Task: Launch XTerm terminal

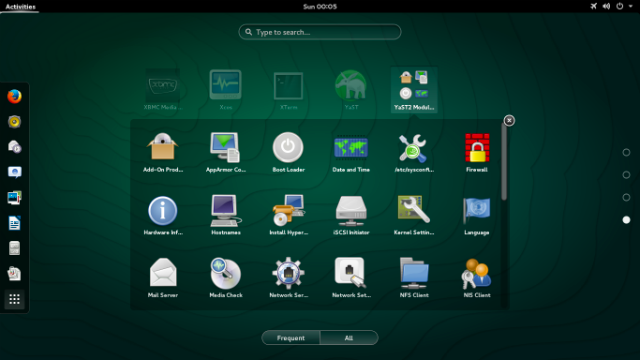Action: 288,90
